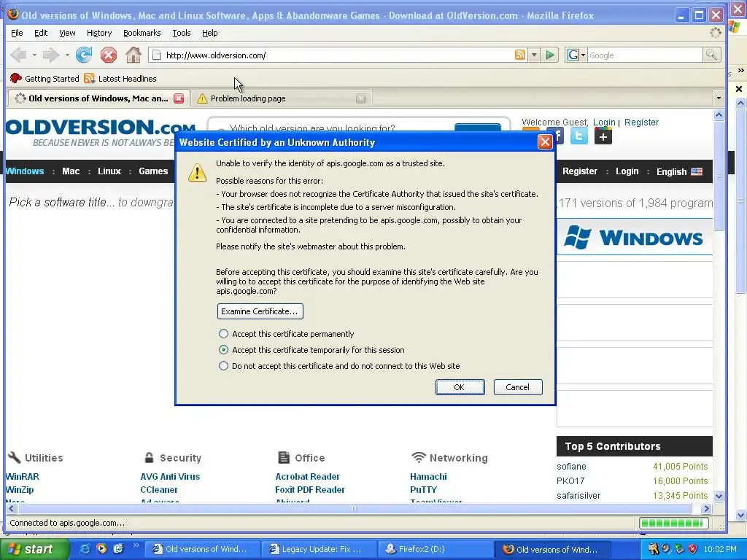This screenshot has height=560, width=747.
Task: Click the plus share icon on page
Action: [603, 136]
